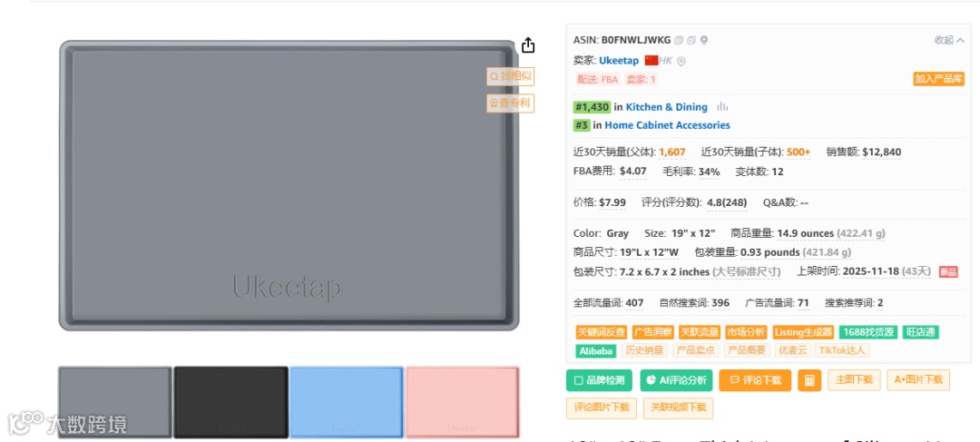980x442 pixels.
Task: Click the sales revenue $12,840
Action: coord(881,152)
